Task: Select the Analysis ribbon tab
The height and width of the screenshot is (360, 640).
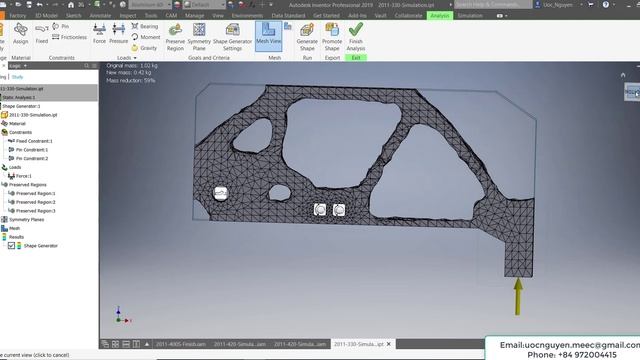Action: pyautogui.click(x=440, y=16)
